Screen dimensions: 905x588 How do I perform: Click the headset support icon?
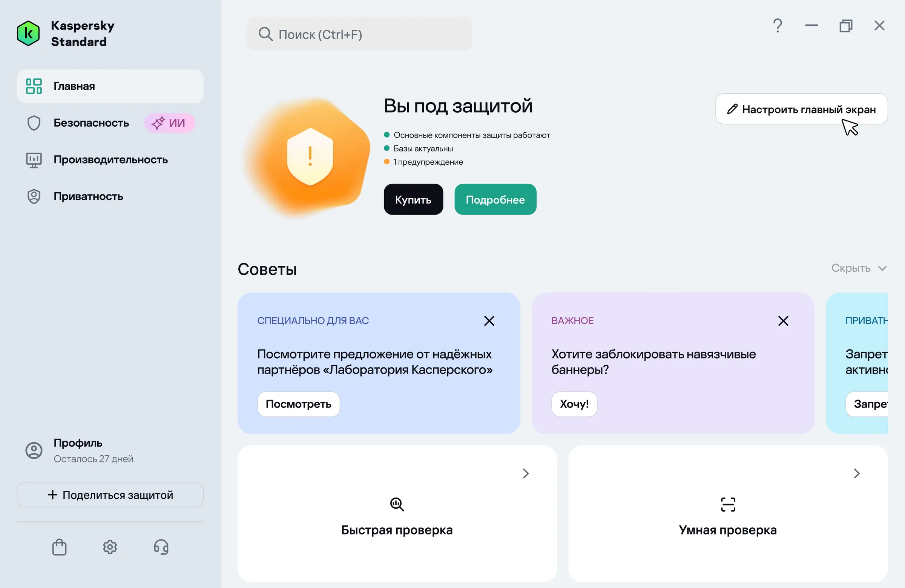pyautogui.click(x=161, y=547)
